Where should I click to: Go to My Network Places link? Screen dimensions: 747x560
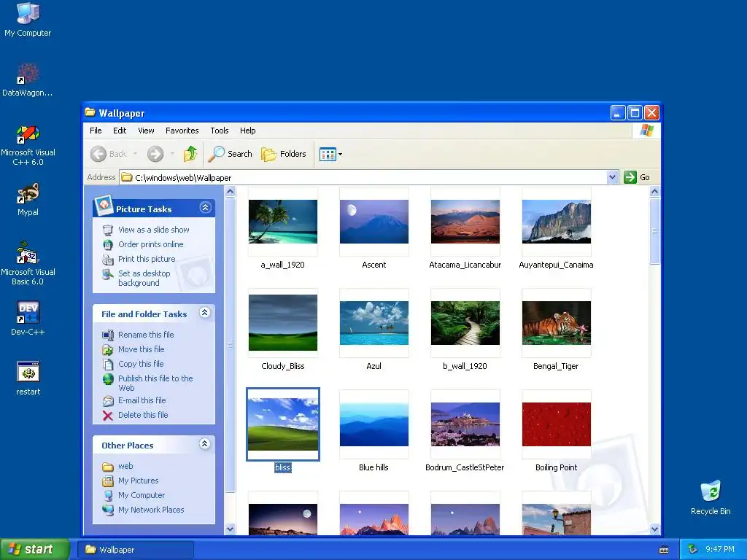[x=151, y=510]
